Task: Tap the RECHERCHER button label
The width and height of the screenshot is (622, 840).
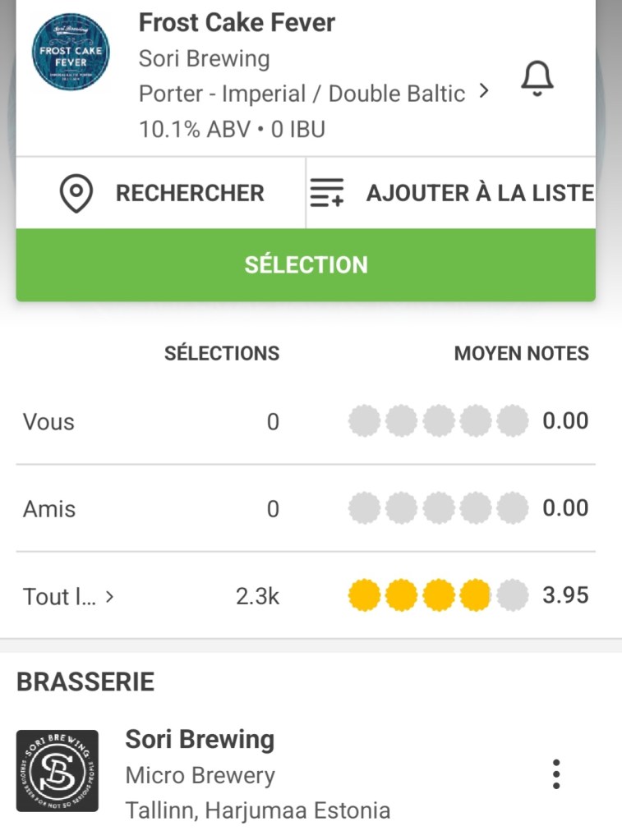Action: coord(190,194)
